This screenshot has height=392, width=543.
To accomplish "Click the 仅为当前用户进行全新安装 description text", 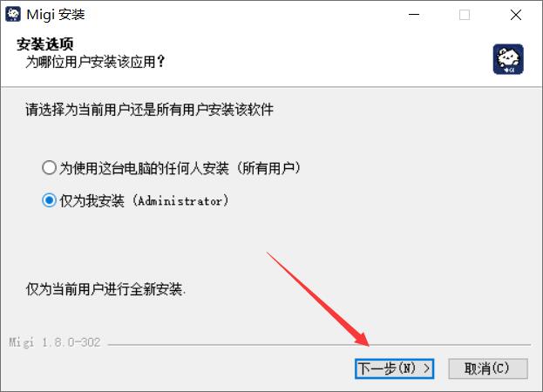I will pos(106,289).
